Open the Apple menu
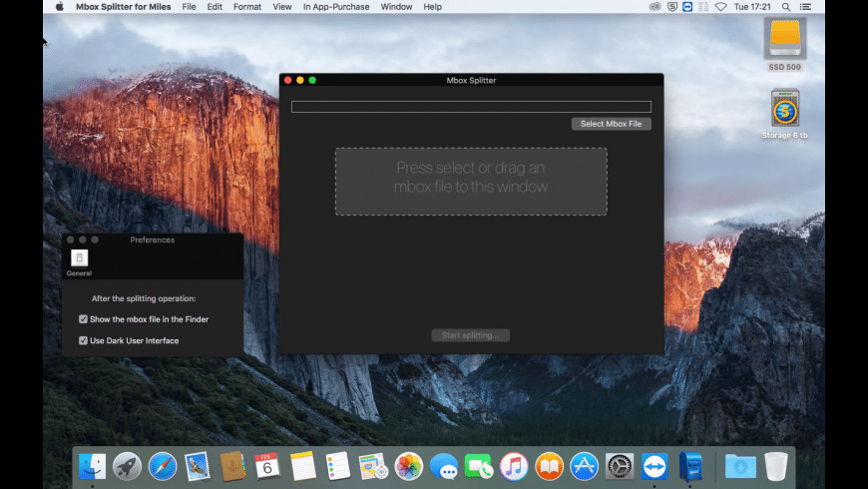 point(59,7)
